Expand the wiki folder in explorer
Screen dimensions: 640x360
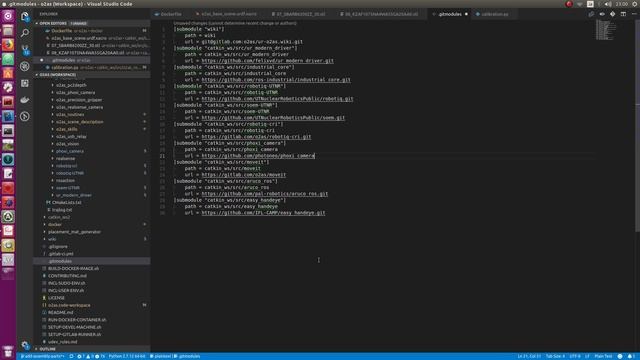[52, 239]
